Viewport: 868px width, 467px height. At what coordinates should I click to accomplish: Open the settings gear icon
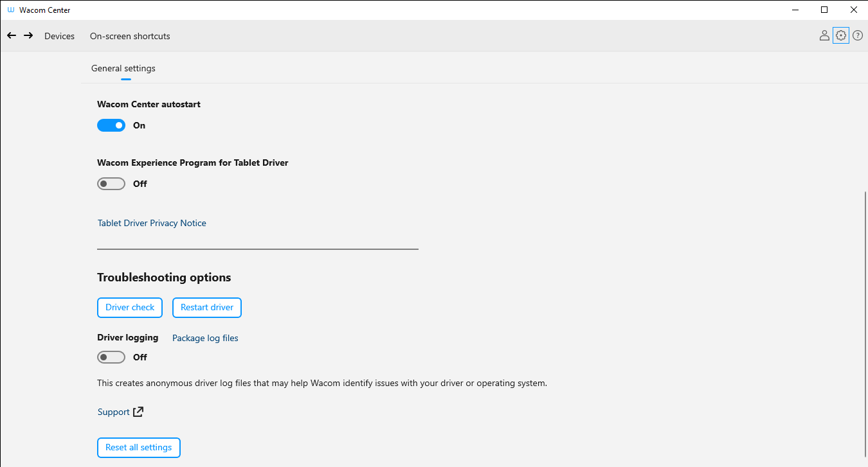click(x=841, y=36)
